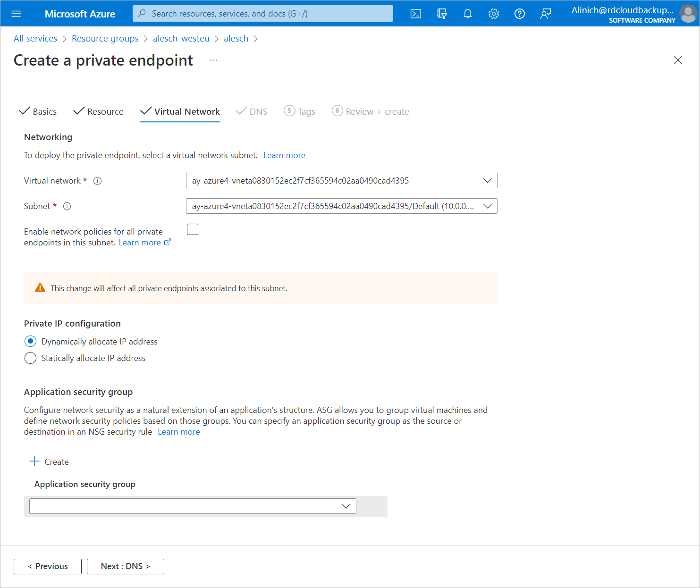The width and height of the screenshot is (700, 588).
Task: Click the Help question mark icon
Action: (x=520, y=14)
